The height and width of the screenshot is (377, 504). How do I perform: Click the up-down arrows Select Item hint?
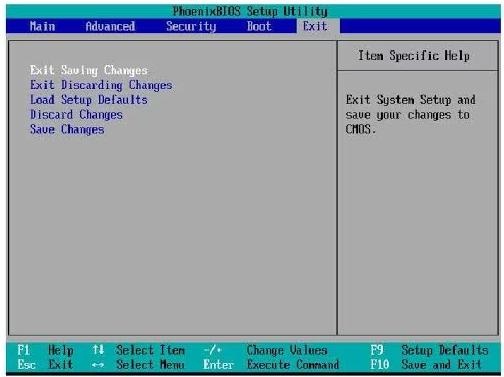138,350
